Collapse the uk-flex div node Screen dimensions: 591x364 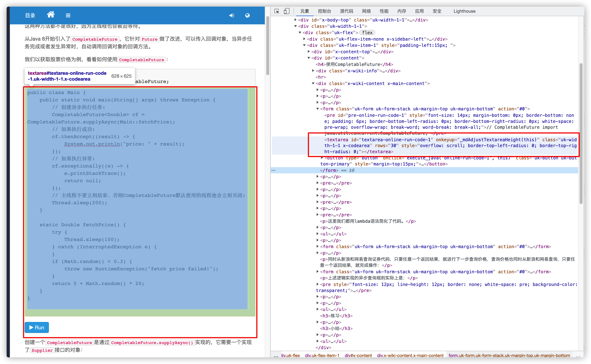(x=300, y=33)
